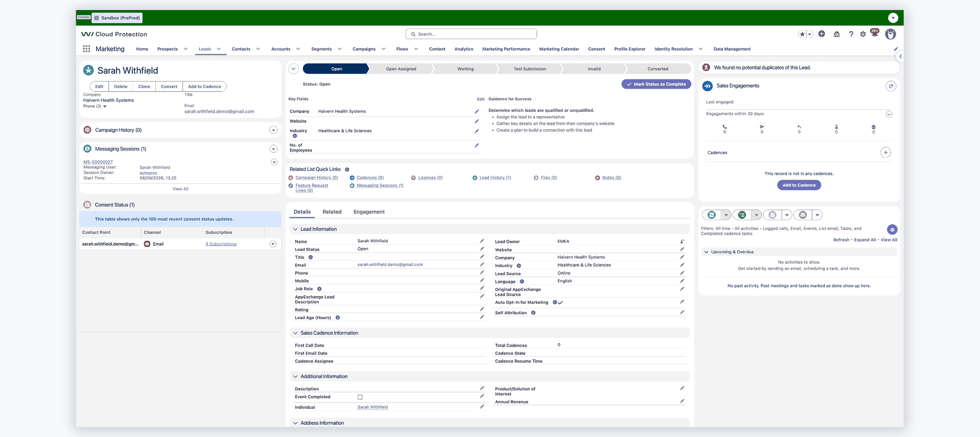Viewport: 980px width, 437px height.
Task: Expand the Phone (2) dropdown
Action: click(105, 106)
